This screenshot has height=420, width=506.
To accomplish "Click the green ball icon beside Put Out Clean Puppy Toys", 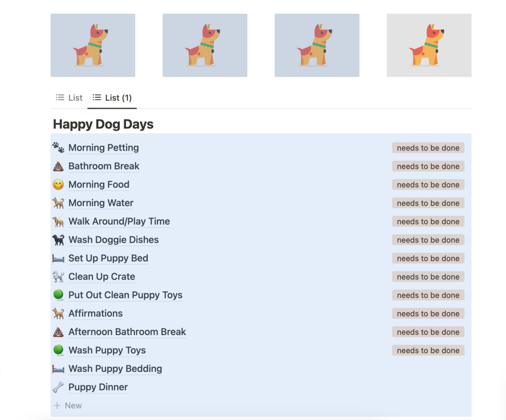I will point(58,295).
